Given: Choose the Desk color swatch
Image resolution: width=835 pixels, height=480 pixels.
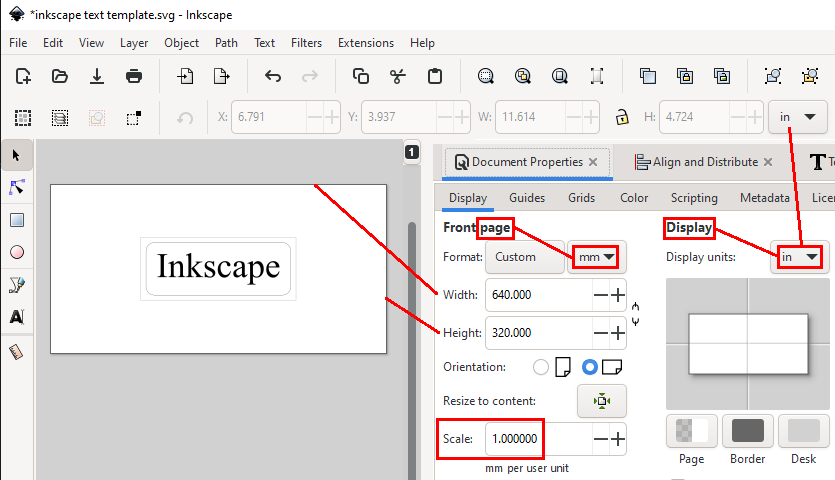Looking at the screenshot, I should click(x=804, y=431).
